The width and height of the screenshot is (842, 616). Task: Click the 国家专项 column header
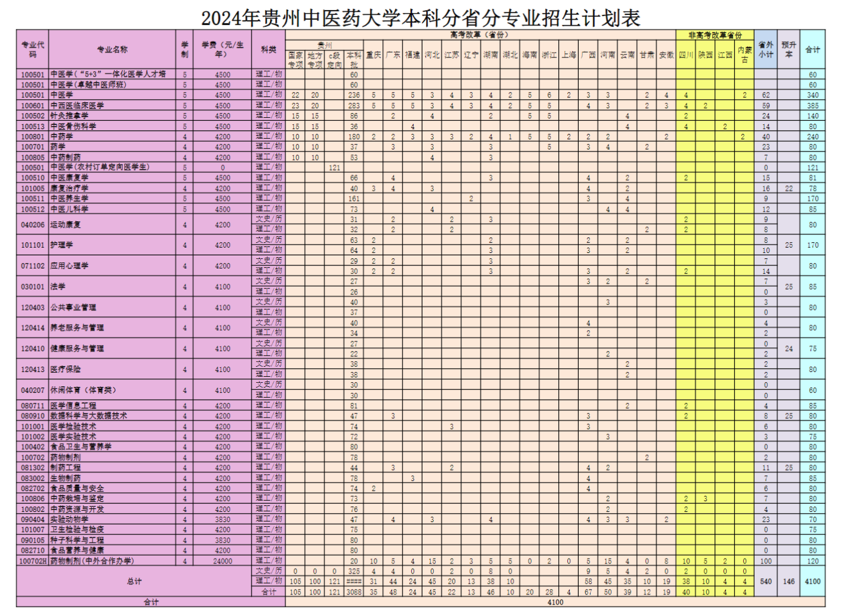point(296,60)
